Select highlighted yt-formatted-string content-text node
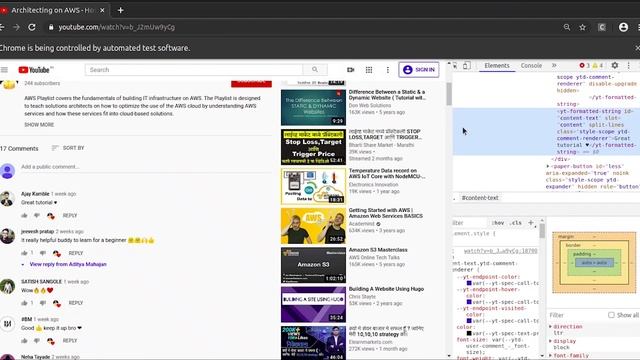Viewport: 640px width, 360px height. point(546,131)
